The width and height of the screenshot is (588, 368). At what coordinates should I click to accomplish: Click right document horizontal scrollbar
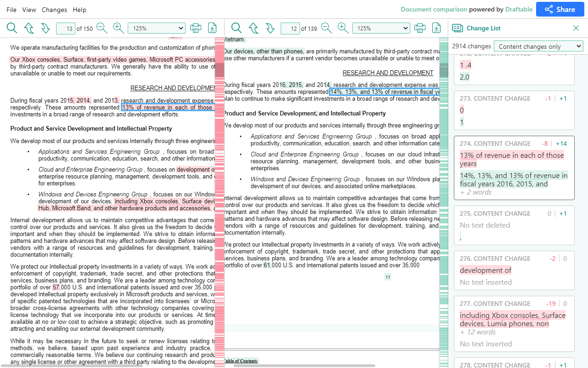pos(305,366)
